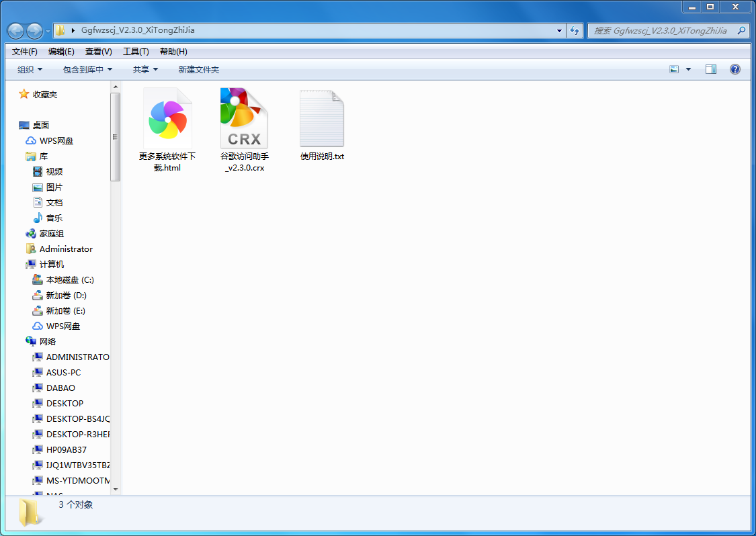Click the 新建文件夹 button
The height and width of the screenshot is (536, 756).
coord(199,69)
